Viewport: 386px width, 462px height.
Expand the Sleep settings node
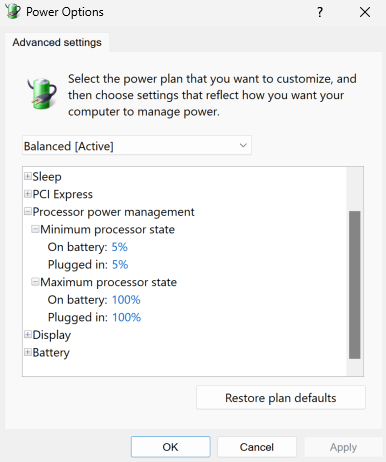[28, 176]
